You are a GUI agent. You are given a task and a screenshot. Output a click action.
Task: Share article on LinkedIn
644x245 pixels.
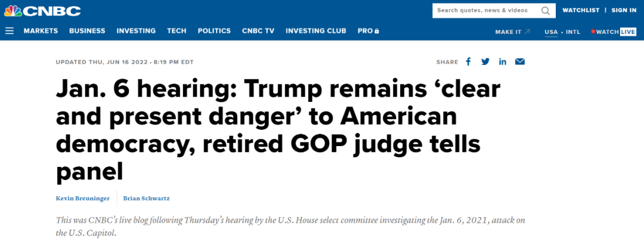click(503, 62)
